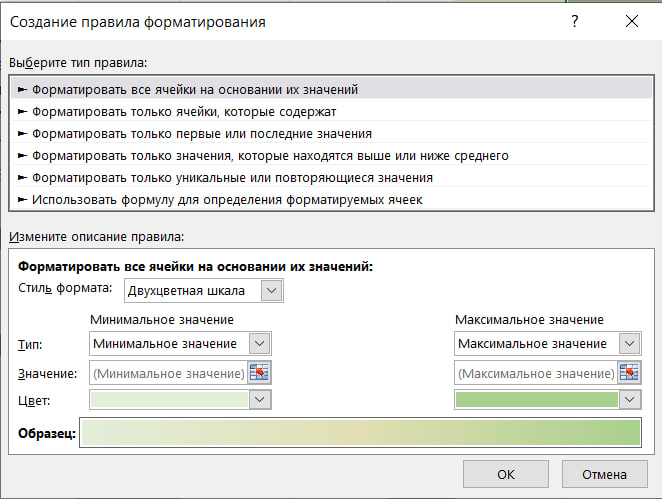Click the maximum value input field

535,373
